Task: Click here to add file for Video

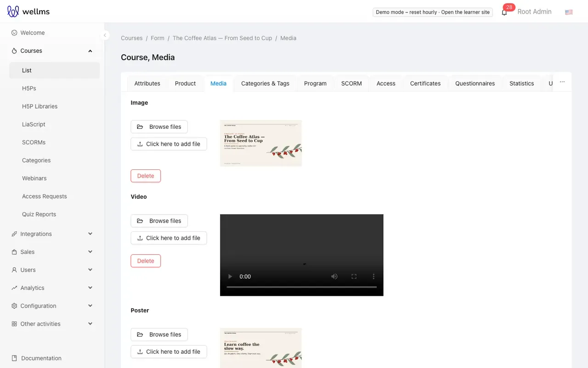Action: tap(169, 238)
